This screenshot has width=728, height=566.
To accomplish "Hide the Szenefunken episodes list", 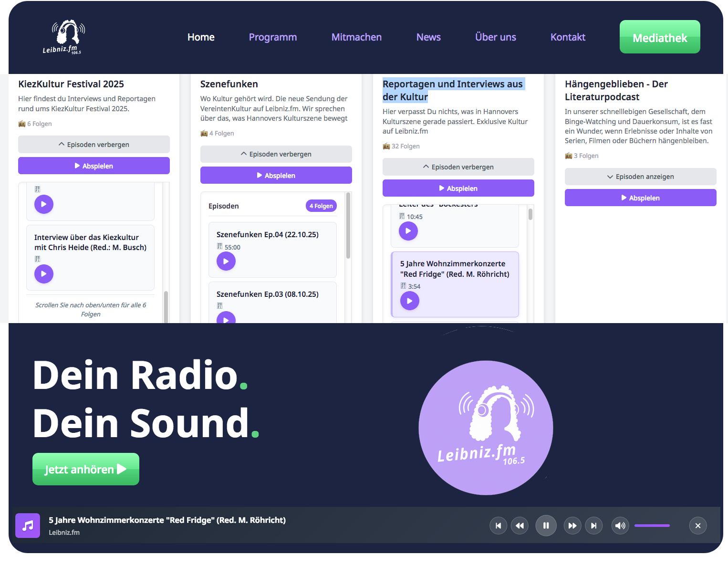I will point(276,154).
